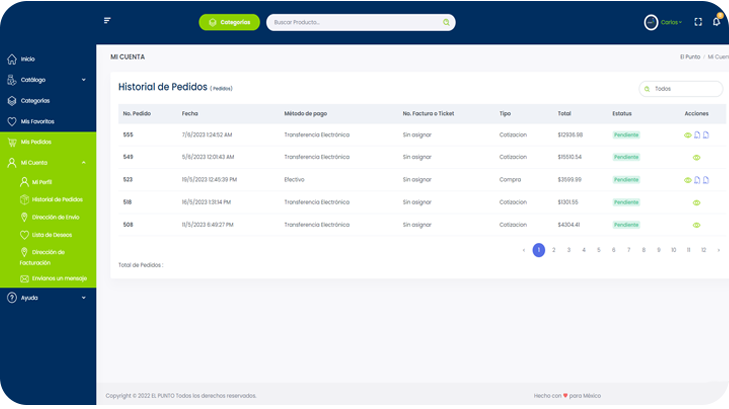Image resolution: width=729 pixels, height=409 pixels.
Task: View order 555 with eye icon
Action: (688, 135)
